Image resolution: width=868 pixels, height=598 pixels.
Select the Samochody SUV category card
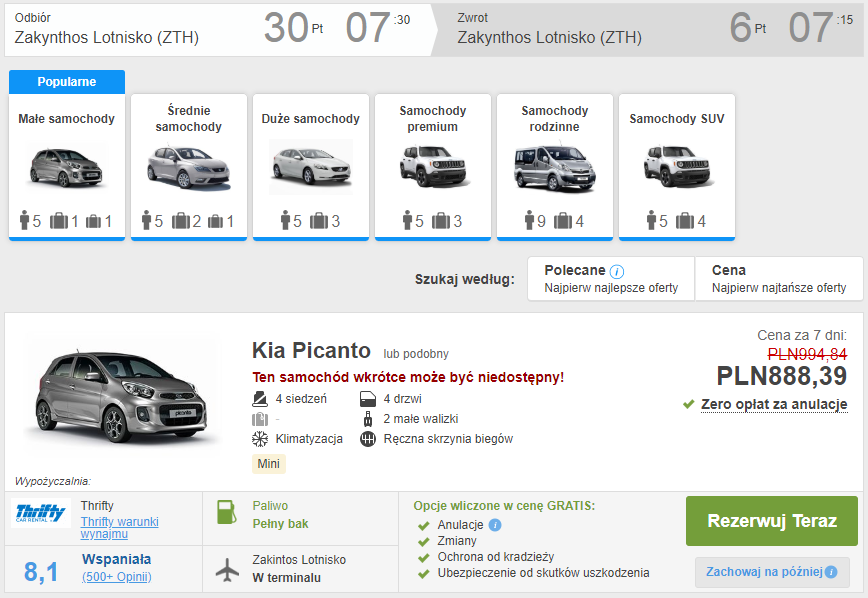coord(677,167)
